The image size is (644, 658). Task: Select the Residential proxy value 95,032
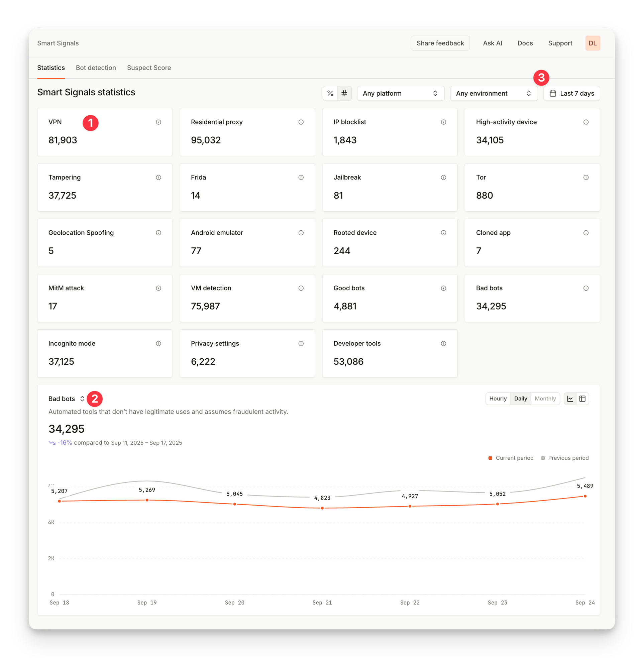[x=206, y=140]
